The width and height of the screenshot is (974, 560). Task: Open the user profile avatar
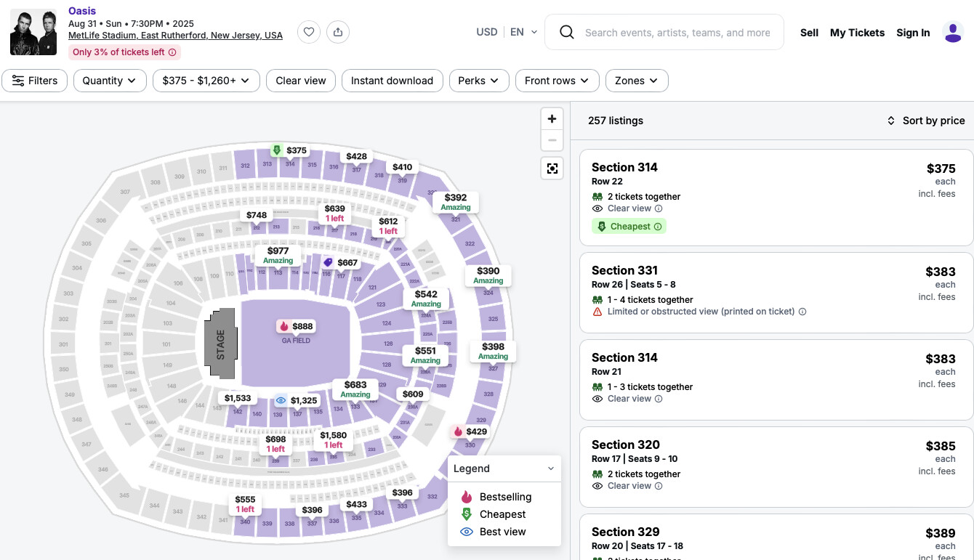click(x=953, y=32)
